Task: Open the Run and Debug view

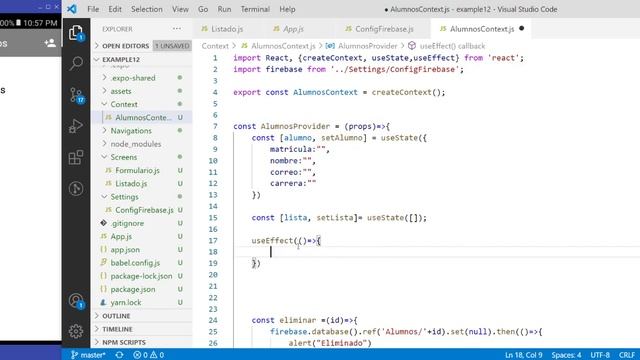Action: 76,126
